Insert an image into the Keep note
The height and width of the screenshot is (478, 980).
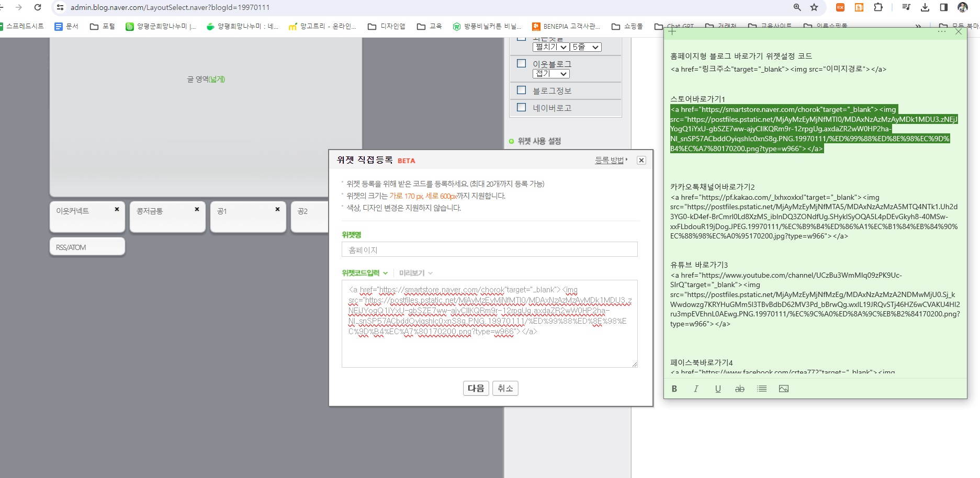[783, 389]
